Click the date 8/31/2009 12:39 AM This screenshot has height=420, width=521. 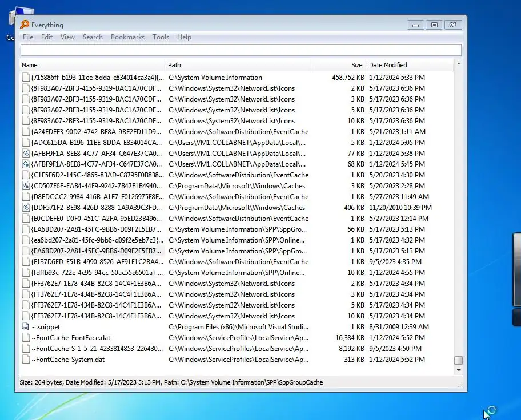[399, 327]
